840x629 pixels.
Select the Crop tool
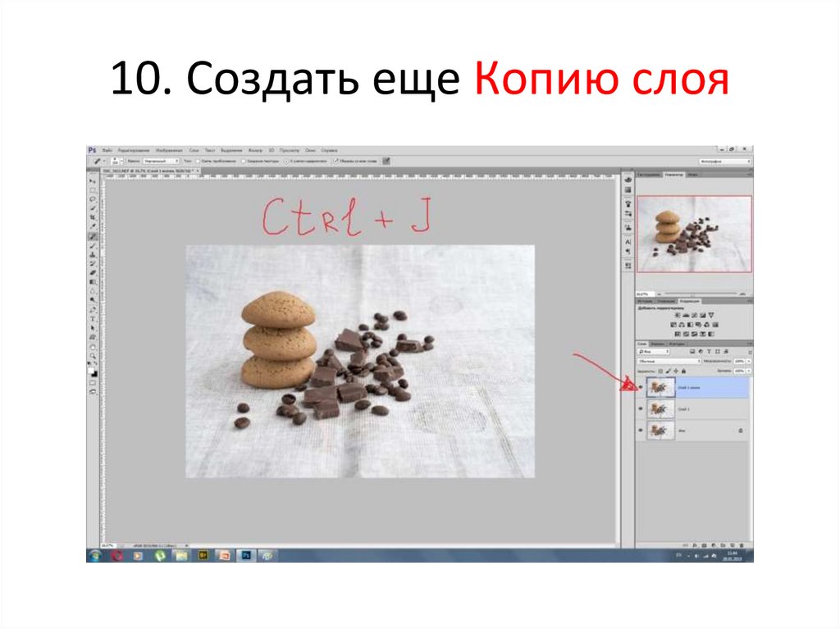[x=93, y=217]
